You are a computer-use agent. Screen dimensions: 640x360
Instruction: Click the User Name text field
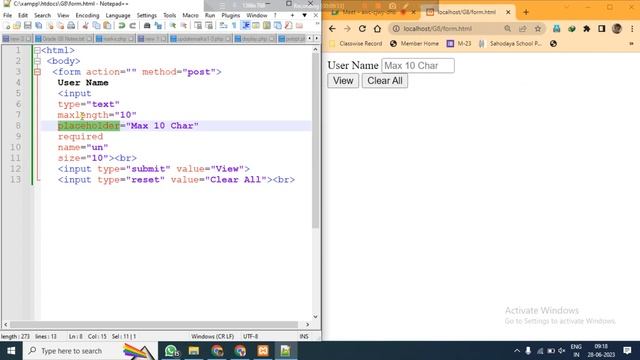tap(418, 66)
